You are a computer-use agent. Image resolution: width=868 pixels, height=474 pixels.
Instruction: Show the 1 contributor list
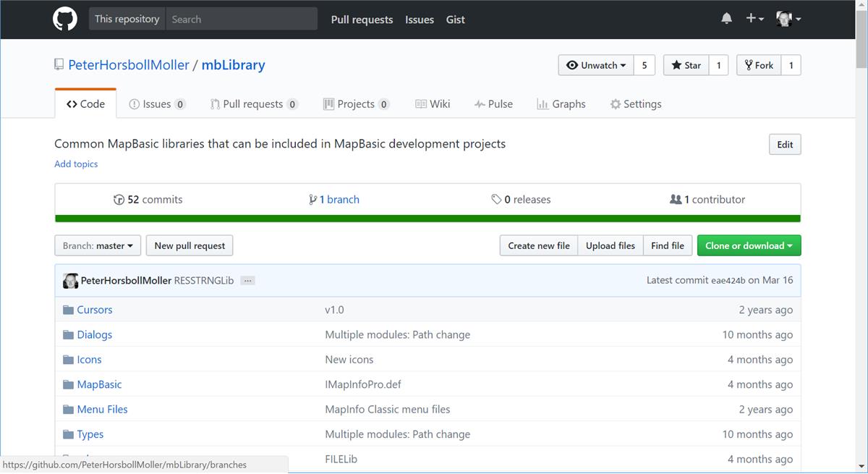pos(707,200)
